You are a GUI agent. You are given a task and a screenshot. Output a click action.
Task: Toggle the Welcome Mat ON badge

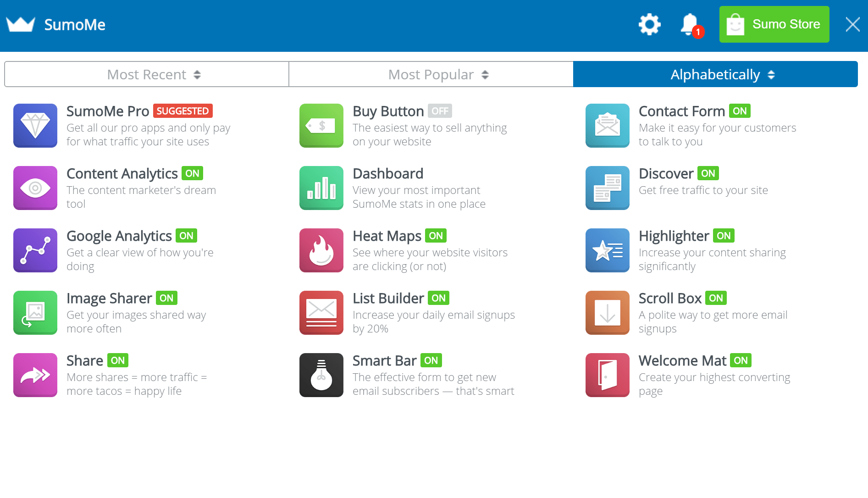[741, 360]
